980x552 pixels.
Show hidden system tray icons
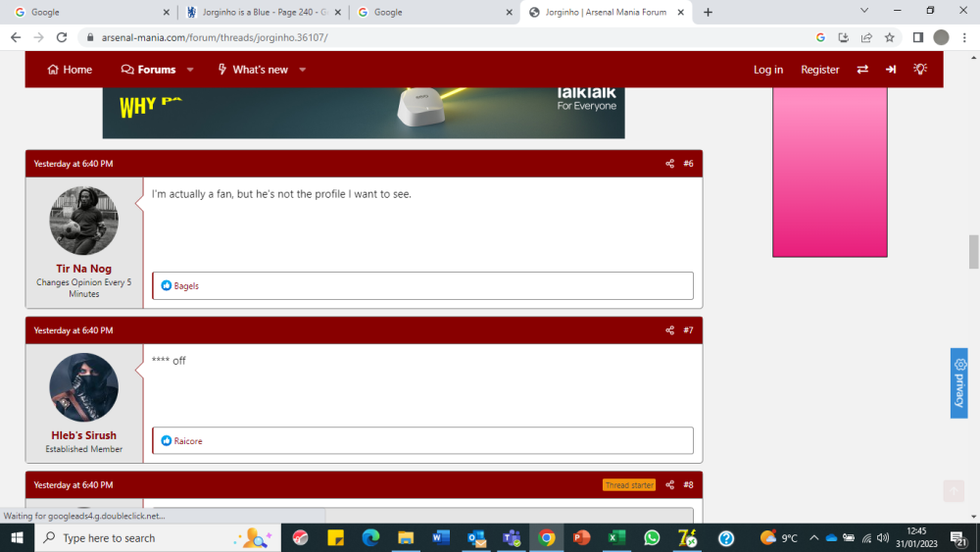pyautogui.click(x=813, y=537)
